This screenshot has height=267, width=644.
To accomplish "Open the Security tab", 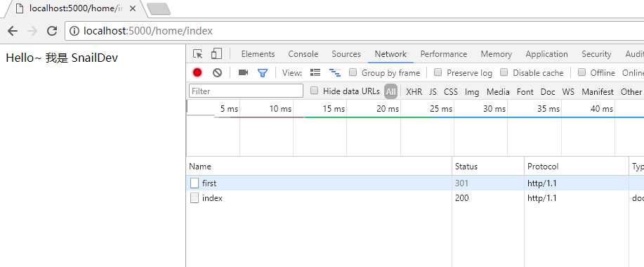I will tap(596, 54).
